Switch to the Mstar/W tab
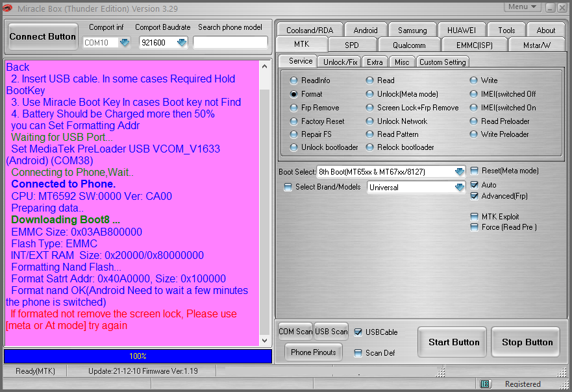Viewport: 572px width, 392px height. pos(536,45)
